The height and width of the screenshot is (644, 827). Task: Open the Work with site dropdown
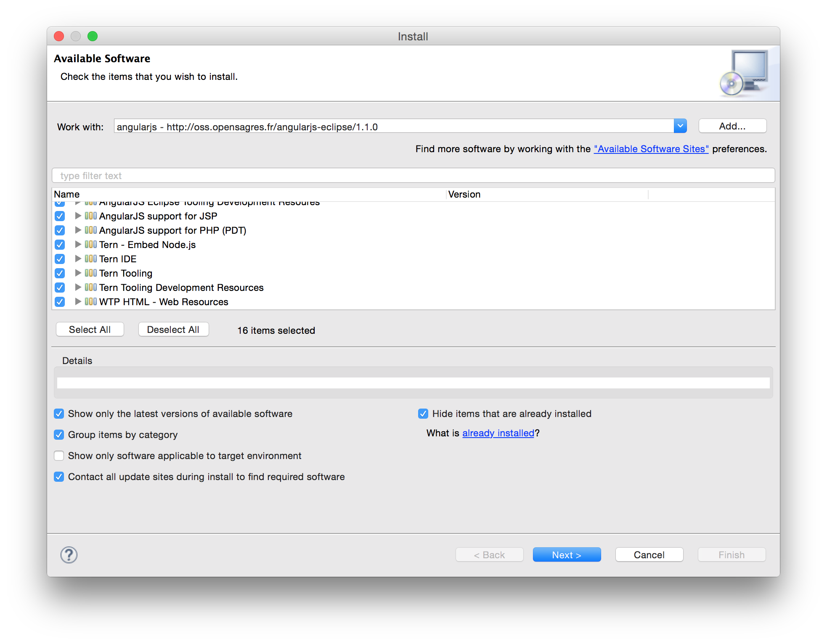click(680, 126)
